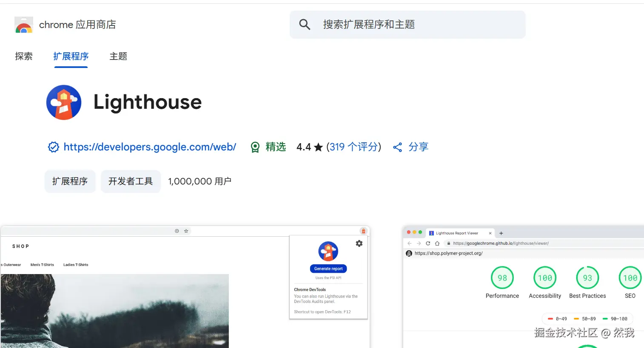Click the Chrome DevTools heading in popup
Viewport: 644px width, 348px height.
point(310,290)
